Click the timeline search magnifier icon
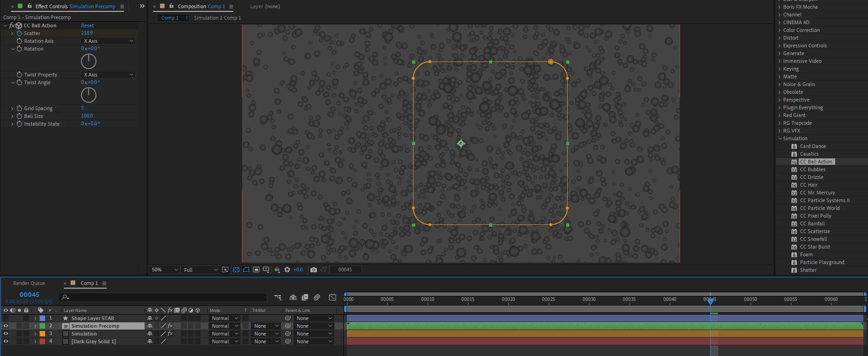The width and height of the screenshot is (868, 356). coord(65,297)
